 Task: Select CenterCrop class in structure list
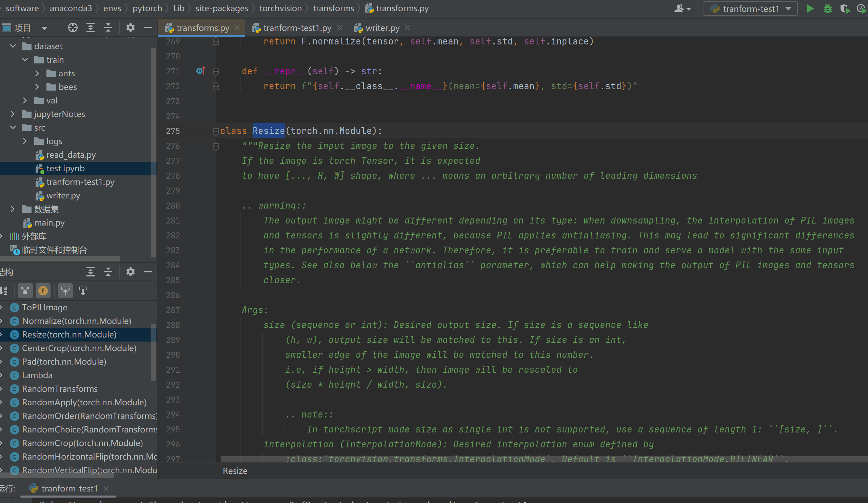79,348
